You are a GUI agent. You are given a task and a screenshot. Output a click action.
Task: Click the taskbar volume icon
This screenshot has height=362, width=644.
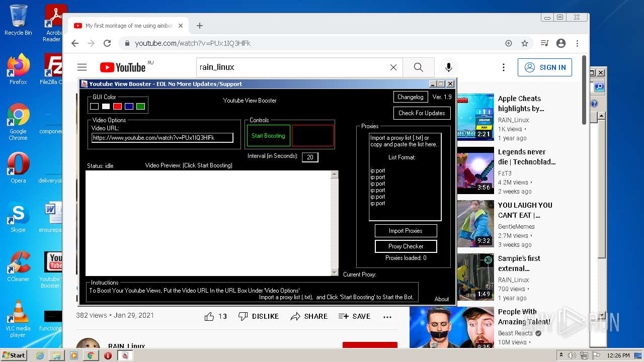pos(572,355)
